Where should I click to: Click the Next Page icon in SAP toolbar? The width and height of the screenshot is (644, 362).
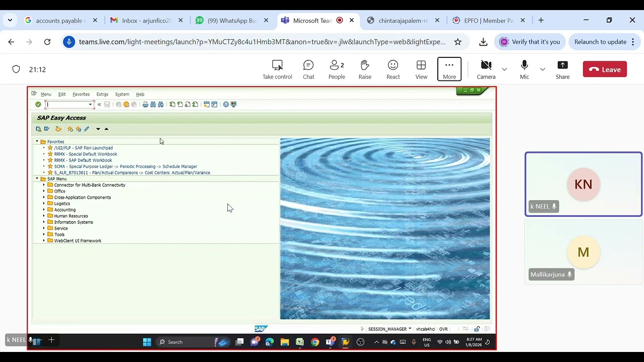click(x=188, y=105)
